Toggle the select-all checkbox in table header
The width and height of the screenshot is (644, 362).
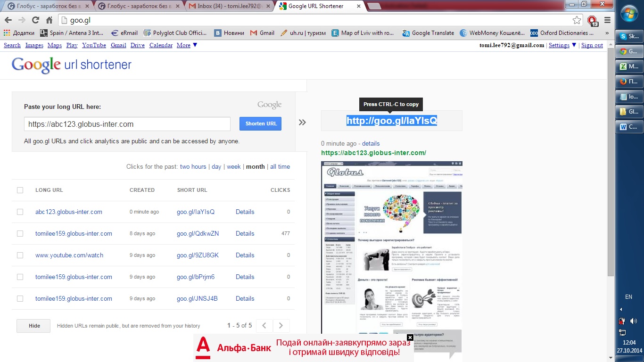click(x=20, y=190)
